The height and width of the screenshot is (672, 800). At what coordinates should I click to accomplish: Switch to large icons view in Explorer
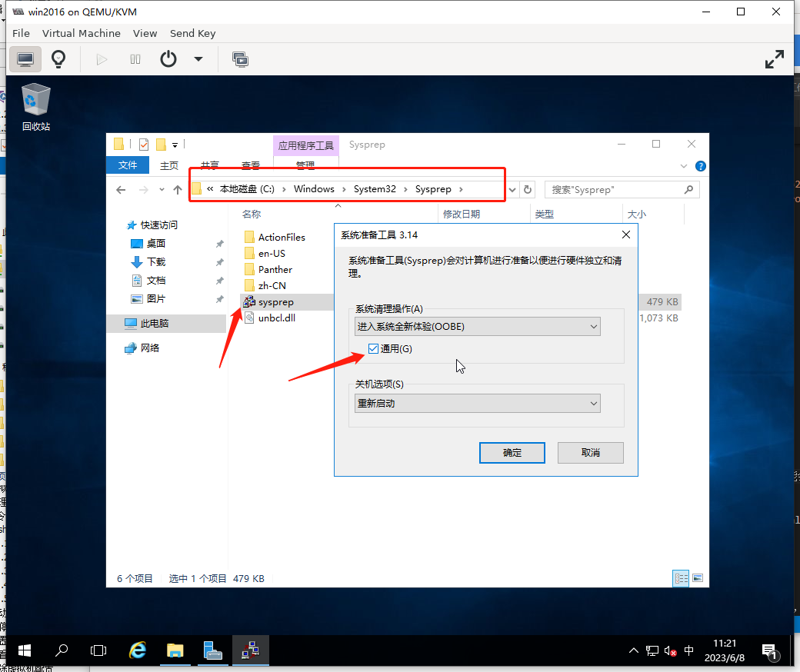[698, 577]
